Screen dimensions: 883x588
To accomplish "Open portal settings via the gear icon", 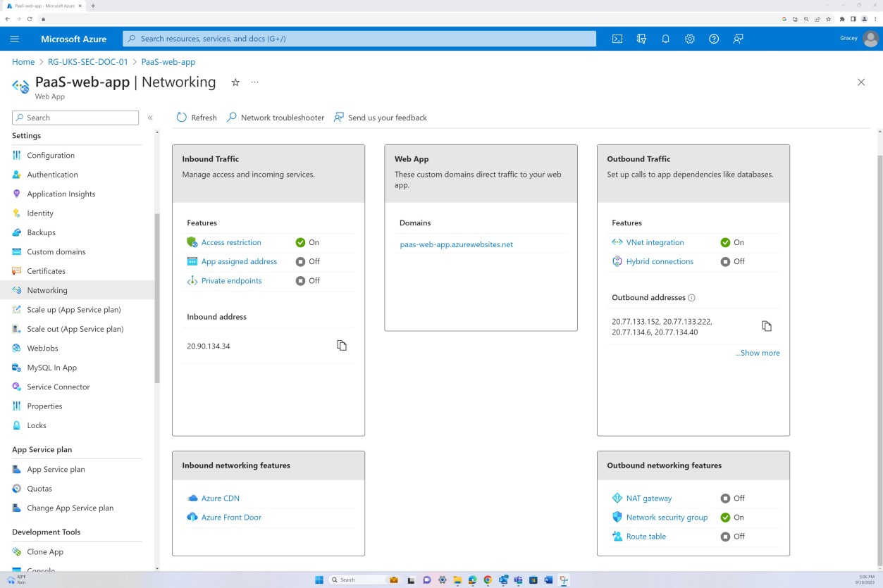I will click(x=689, y=39).
